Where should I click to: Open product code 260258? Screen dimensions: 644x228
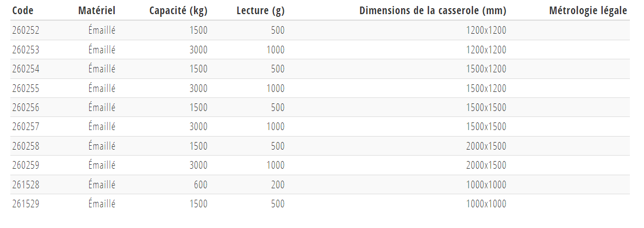pos(26,146)
